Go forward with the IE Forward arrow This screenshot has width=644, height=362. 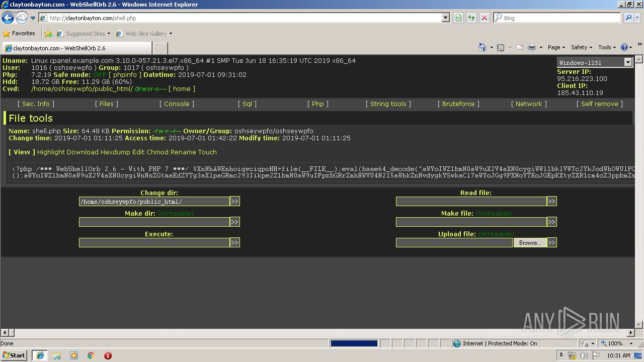pyautogui.click(x=22, y=18)
